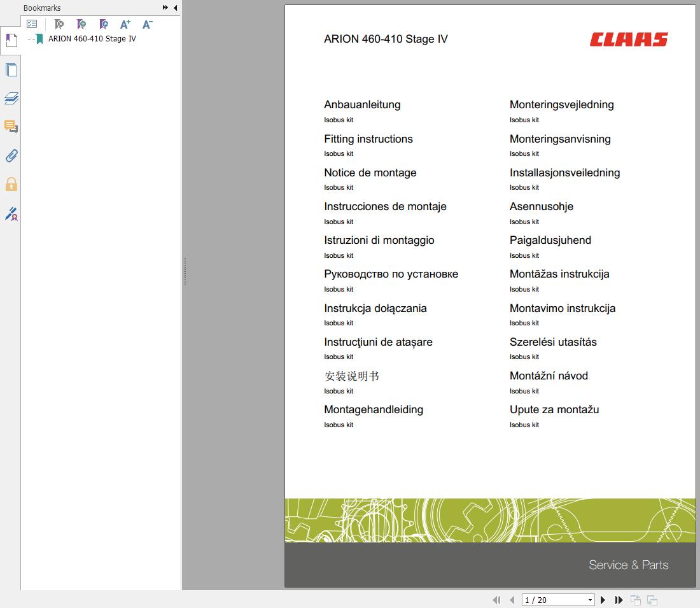Open the Security lock panel

11,184
